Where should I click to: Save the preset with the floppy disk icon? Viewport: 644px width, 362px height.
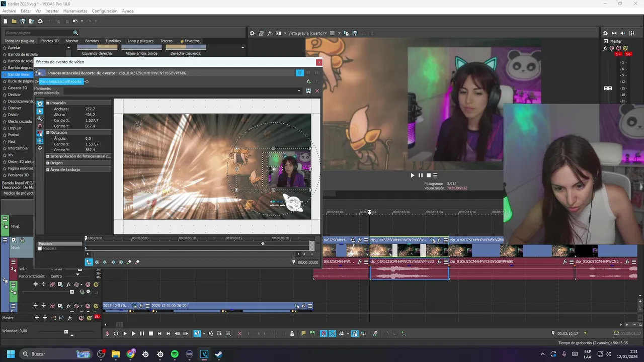point(308,91)
